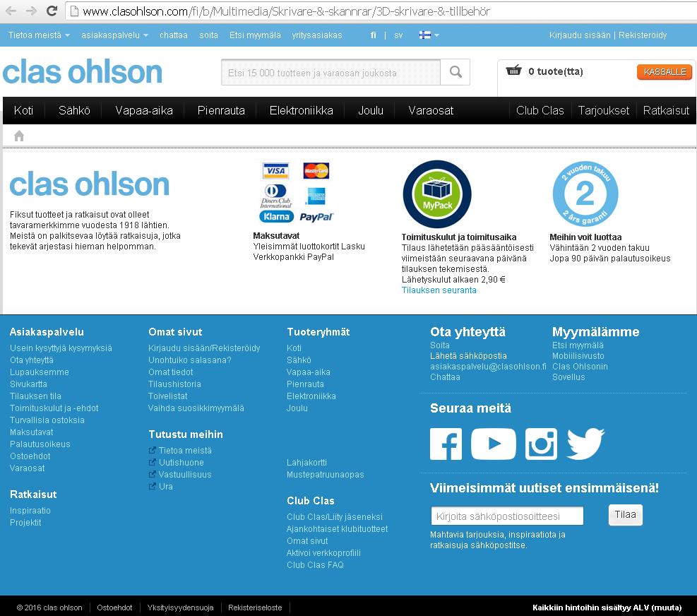Viewport: 697px width, 616px height.
Task: Click the MasterCard logo
Action: [316, 171]
